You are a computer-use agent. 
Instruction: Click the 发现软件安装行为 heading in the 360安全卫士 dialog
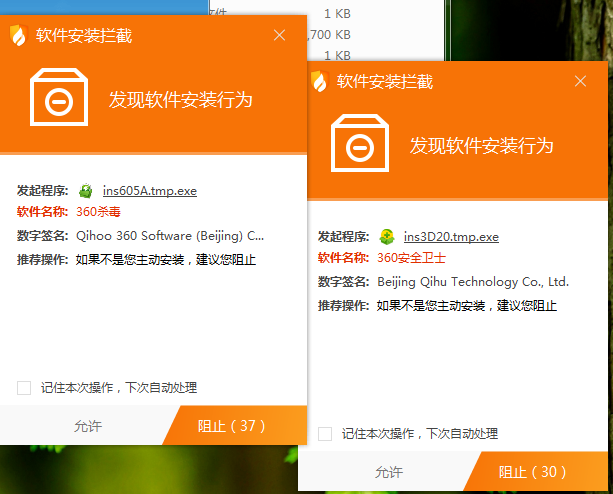[x=482, y=145]
